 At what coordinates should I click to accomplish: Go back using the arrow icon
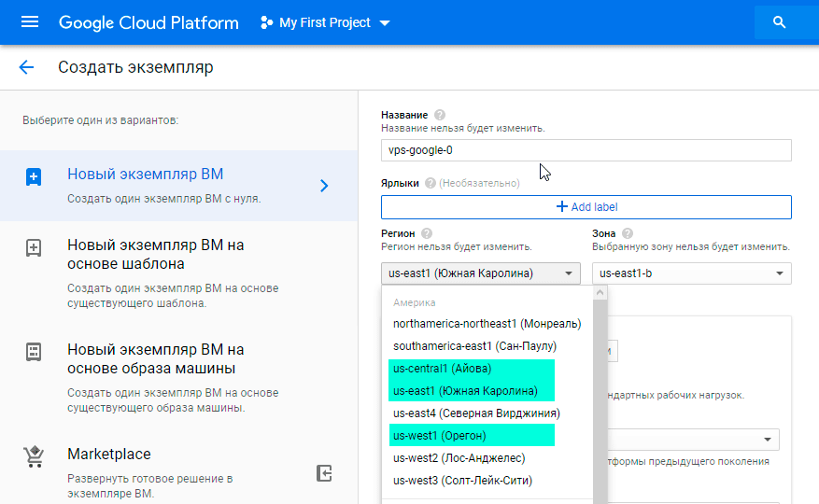click(x=26, y=67)
